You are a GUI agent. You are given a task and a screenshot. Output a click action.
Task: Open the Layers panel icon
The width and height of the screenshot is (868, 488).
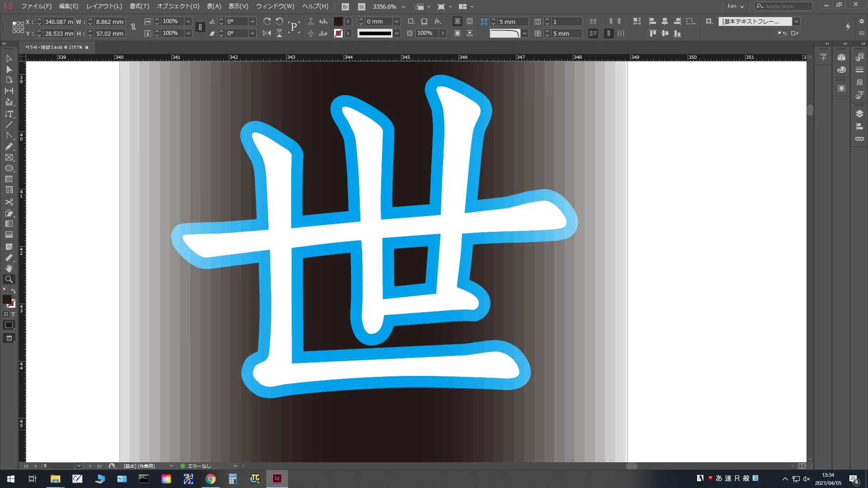click(859, 113)
